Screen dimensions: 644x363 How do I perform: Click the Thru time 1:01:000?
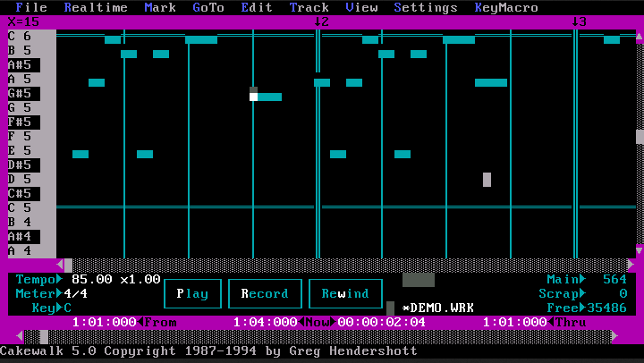[x=514, y=323]
